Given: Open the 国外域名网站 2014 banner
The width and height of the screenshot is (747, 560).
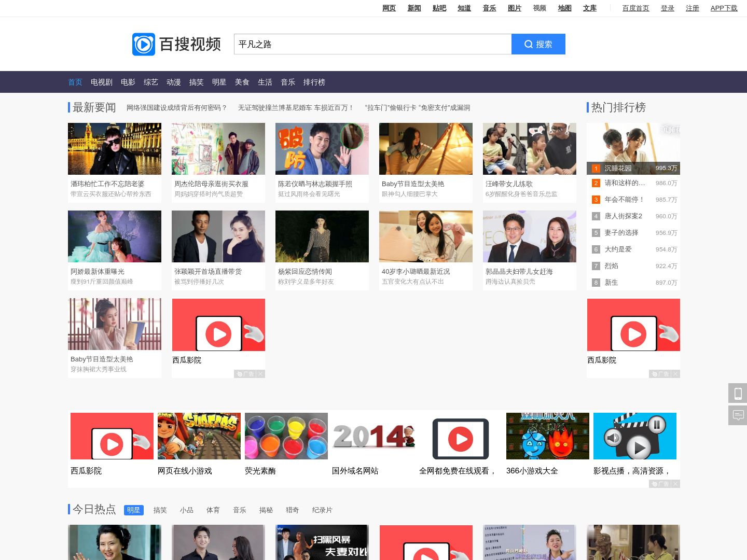Looking at the screenshot, I should [x=374, y=436].
